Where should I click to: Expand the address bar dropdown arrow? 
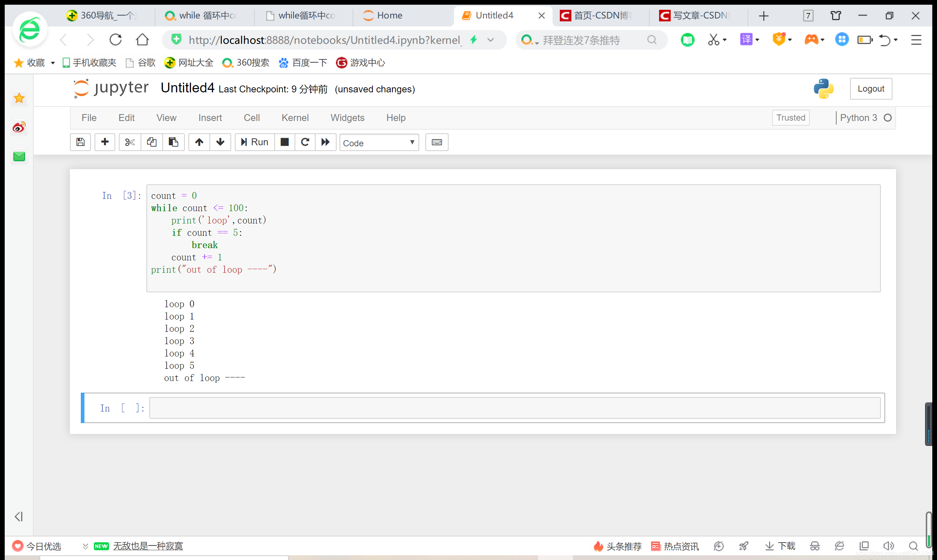491,39
